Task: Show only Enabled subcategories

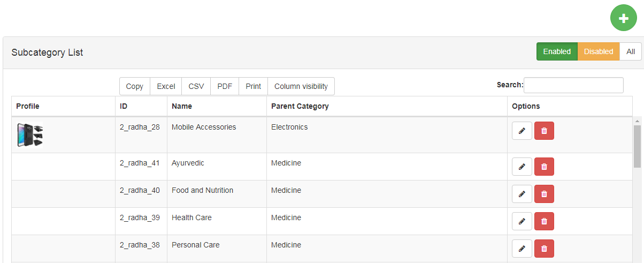Action: (x=557, y=51)
